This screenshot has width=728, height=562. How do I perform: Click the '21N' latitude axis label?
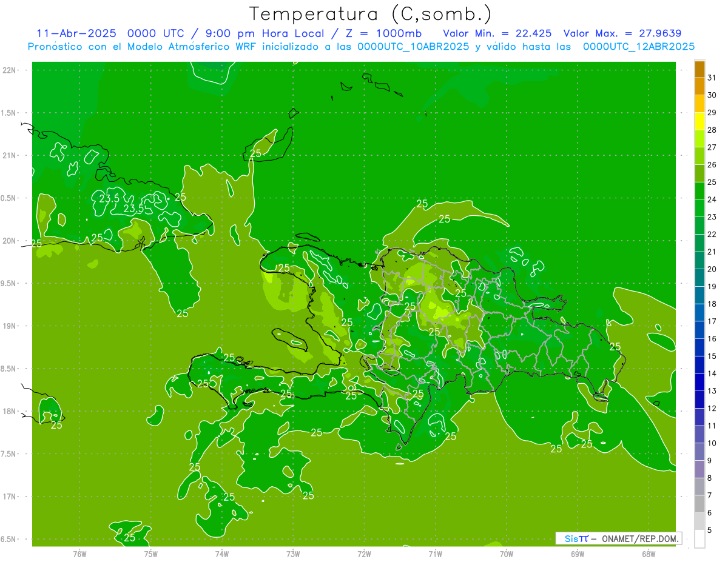tap(9, 155)
